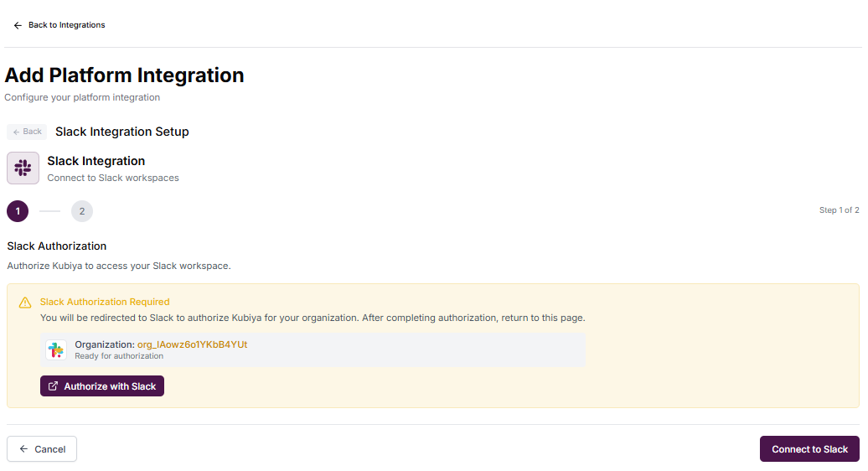
Task: Select step 2 circle in the stepper
Action: 82,211
